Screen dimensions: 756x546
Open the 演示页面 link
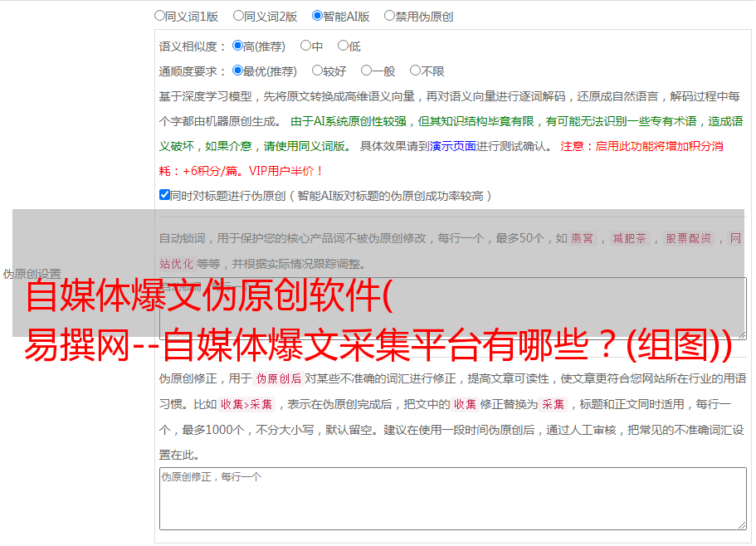(452, 146)
